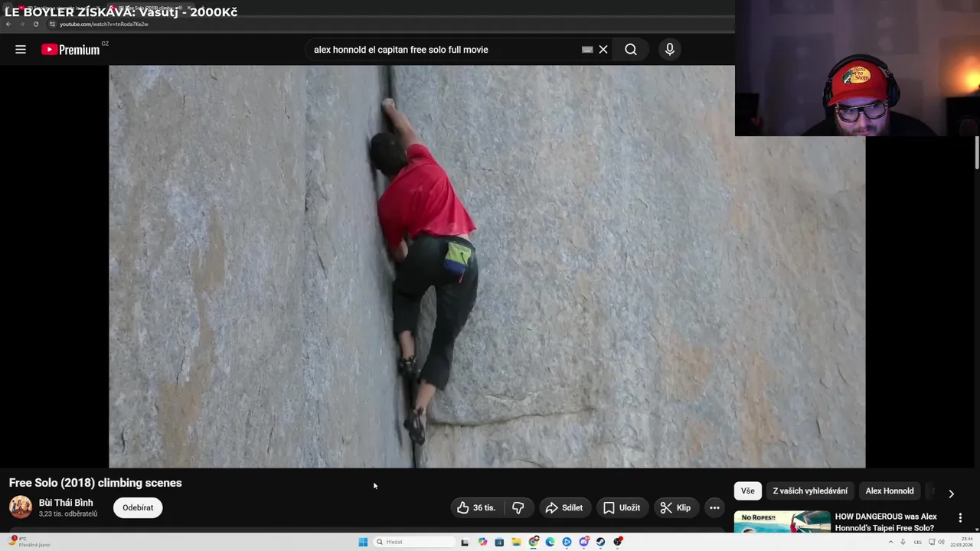Show hidden tray icons chevron
This screenshot has width=980, height=551.
pyautogui.click(x=890, y=542)
